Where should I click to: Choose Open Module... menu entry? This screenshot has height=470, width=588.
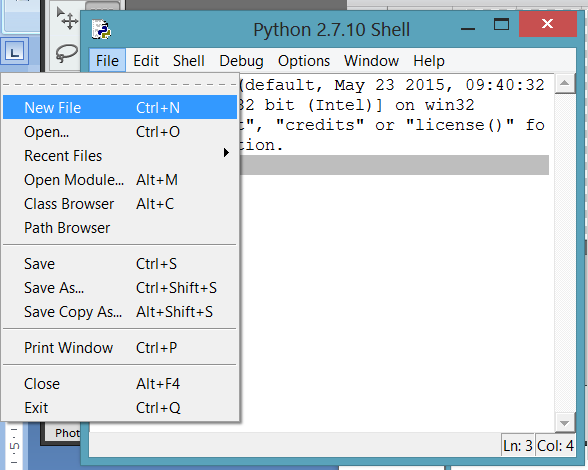[120, 180]
